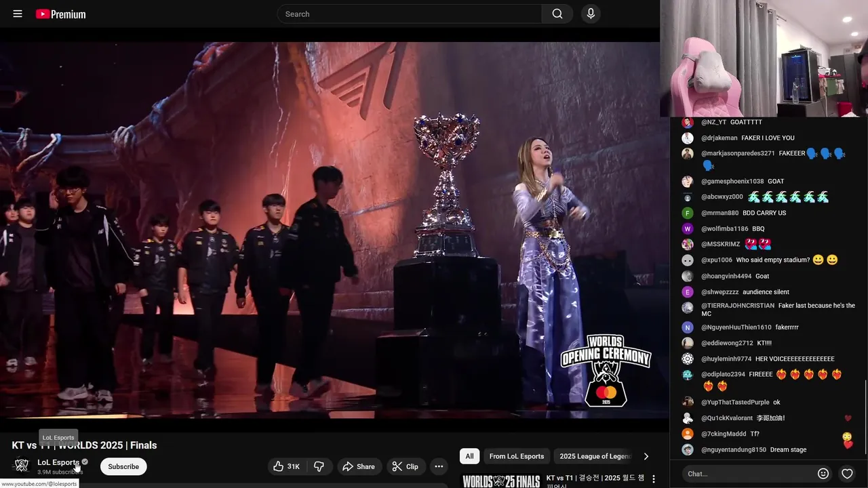Start voice search with microphone
Image resolution: width=868 pixels, height=488 pixels.
click(x=591, y=14)
